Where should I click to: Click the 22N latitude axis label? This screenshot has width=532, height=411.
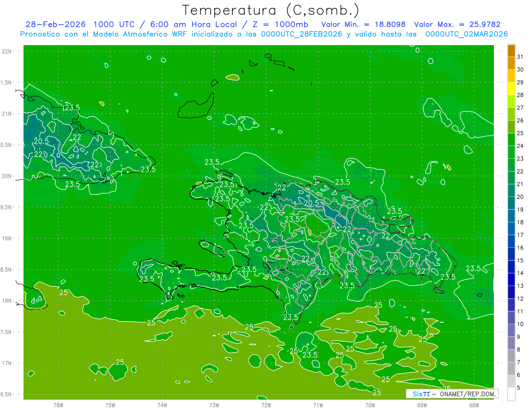7,51
